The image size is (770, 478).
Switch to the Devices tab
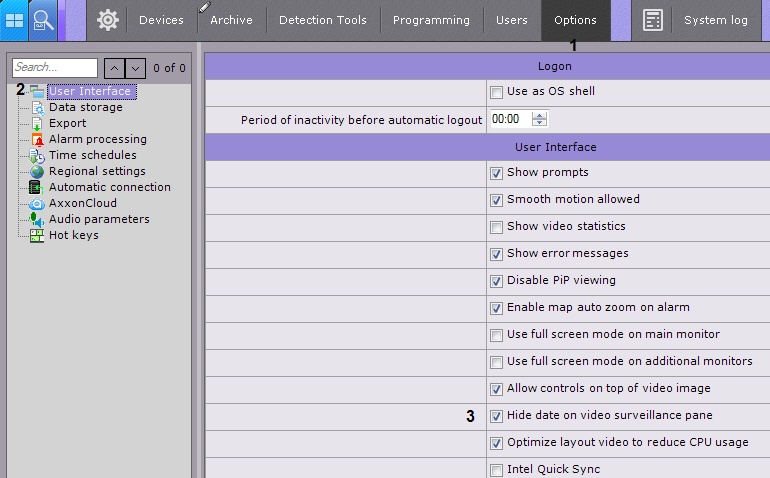coord(161,20)
